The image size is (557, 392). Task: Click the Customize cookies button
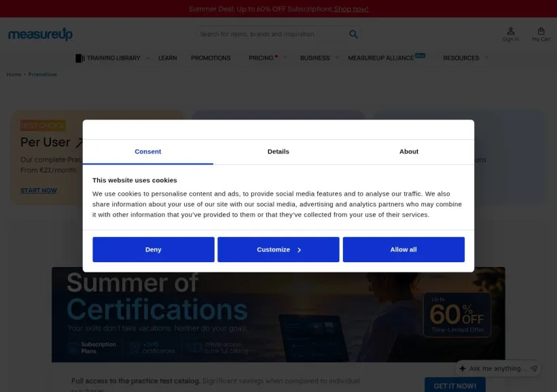278,249
